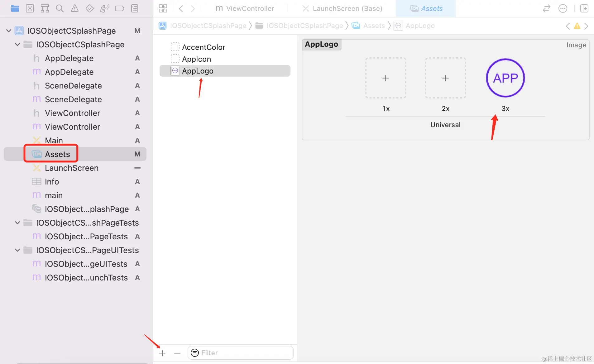Viewport: 594px width, 364px height.
Task: Collapse the IOSObjectCSplashPage folder group
Action: (17, 44)
